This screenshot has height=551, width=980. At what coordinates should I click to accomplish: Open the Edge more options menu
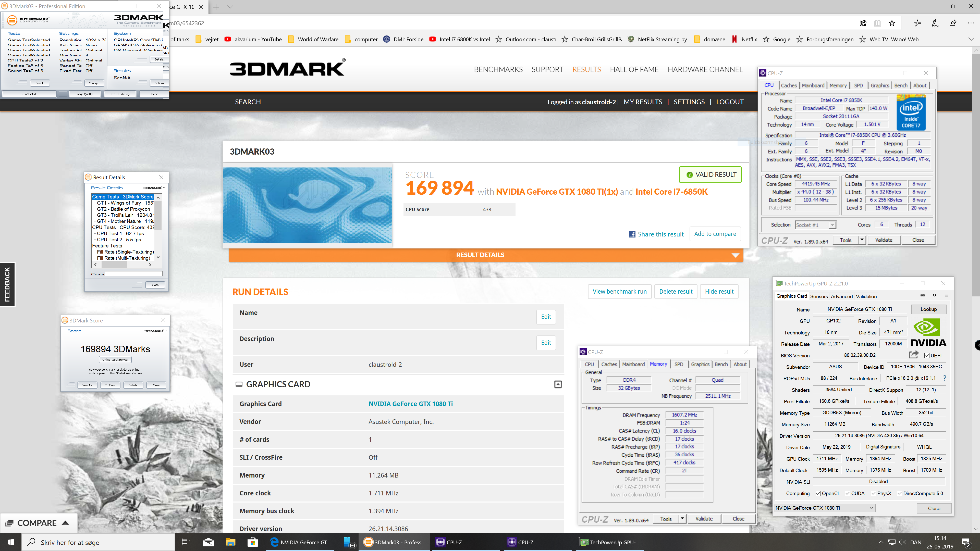click(971, 23)
